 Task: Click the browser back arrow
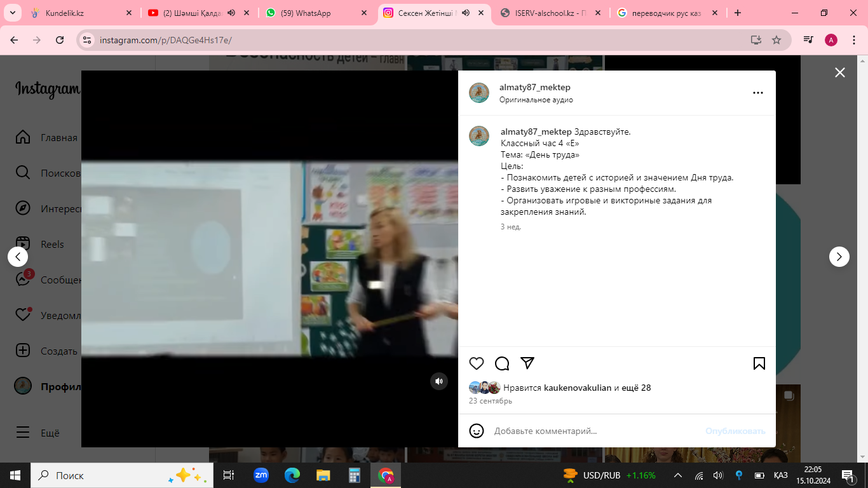pyautogui.click(x=15, y=40)
